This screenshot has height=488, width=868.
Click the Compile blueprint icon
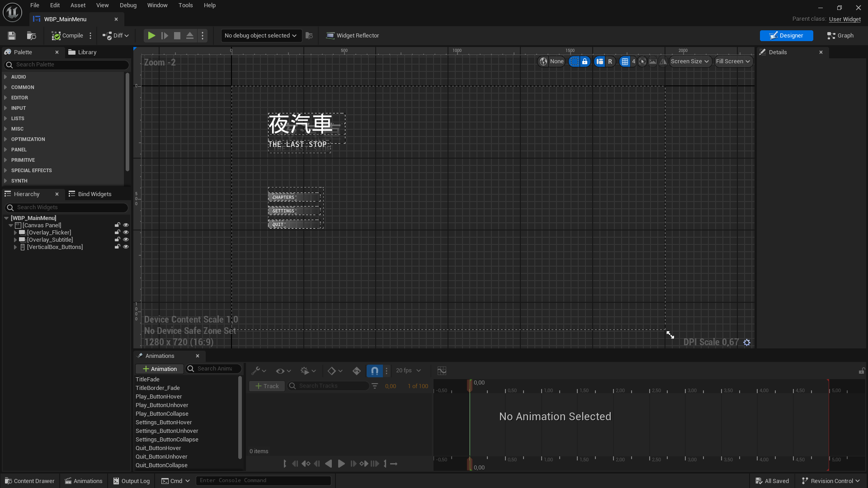56,36
